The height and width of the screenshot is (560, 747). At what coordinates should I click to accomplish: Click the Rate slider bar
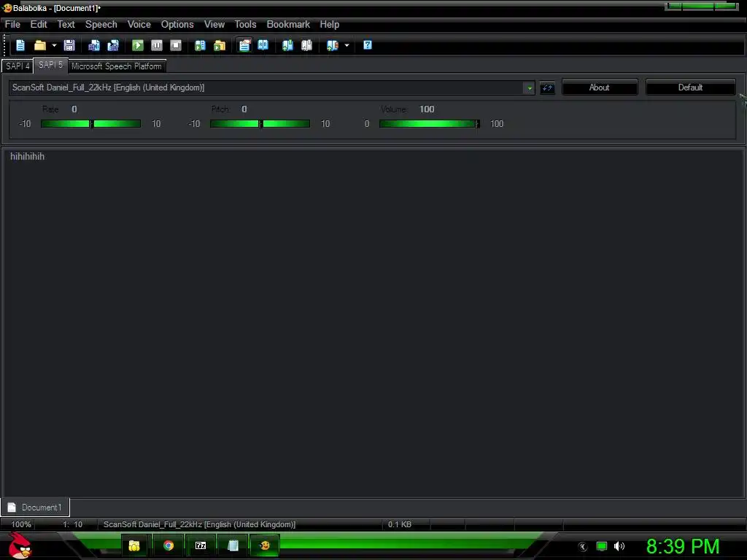tap(90, 124)
